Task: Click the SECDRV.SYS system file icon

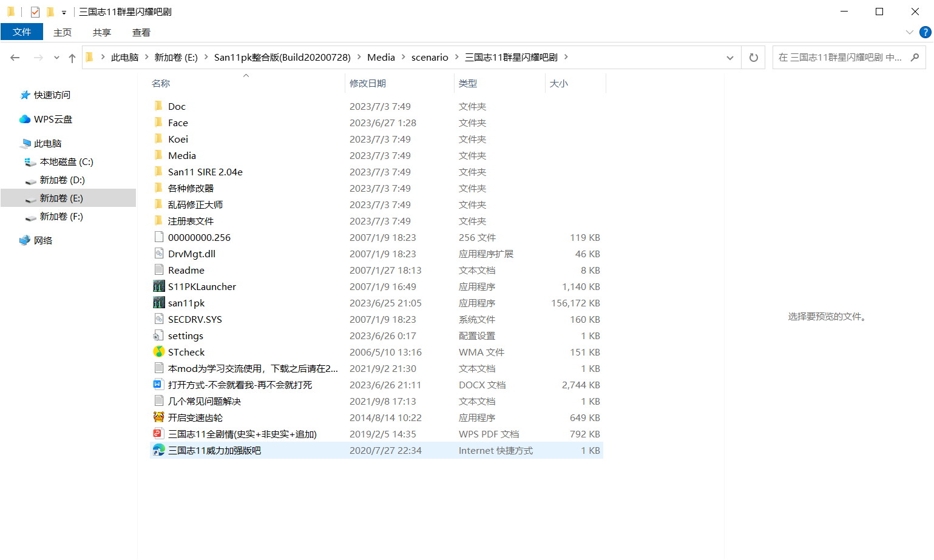Action: click(x=159, y=319)
